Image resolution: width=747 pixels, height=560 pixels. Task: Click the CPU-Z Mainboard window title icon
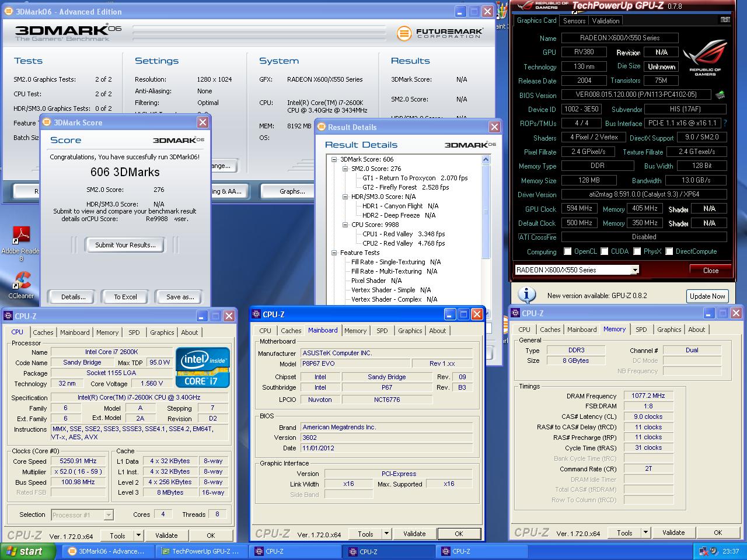(x=256, y=314)
